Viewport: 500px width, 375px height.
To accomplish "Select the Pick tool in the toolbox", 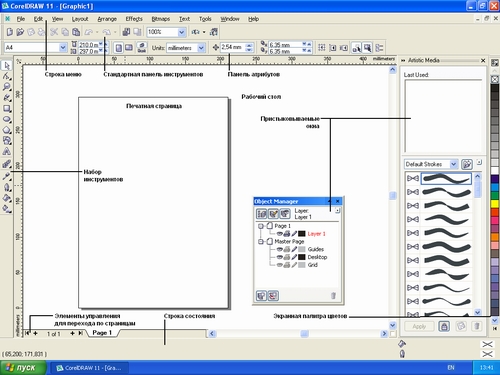I will pos(7,65).
